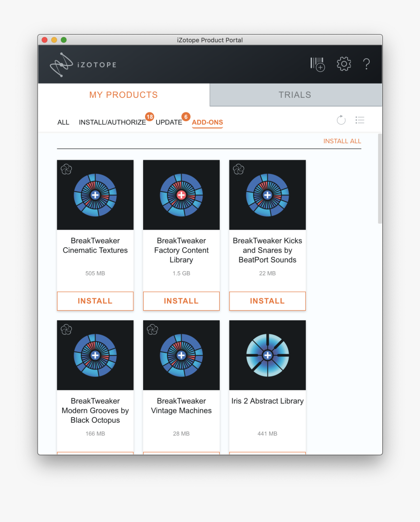Switch to list view icon
Image resolution: width=420 pixels, height=522 pixels.
360,120
